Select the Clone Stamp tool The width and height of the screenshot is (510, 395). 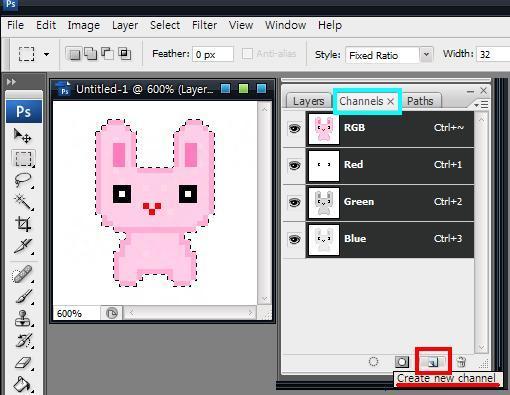click(x=23, y=318)
